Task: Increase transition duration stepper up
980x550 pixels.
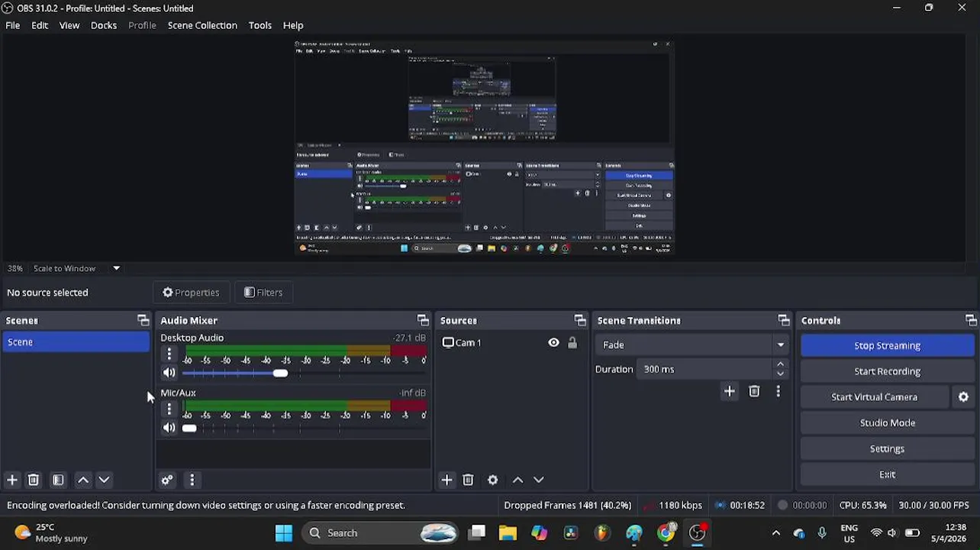Action: pos(780,364)
